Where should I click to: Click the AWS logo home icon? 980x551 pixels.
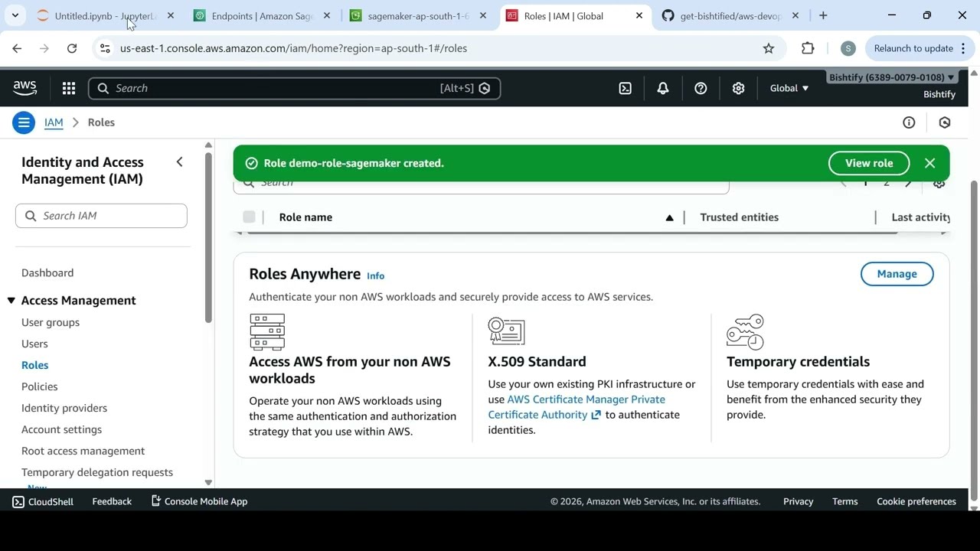[x=24, y=88]
